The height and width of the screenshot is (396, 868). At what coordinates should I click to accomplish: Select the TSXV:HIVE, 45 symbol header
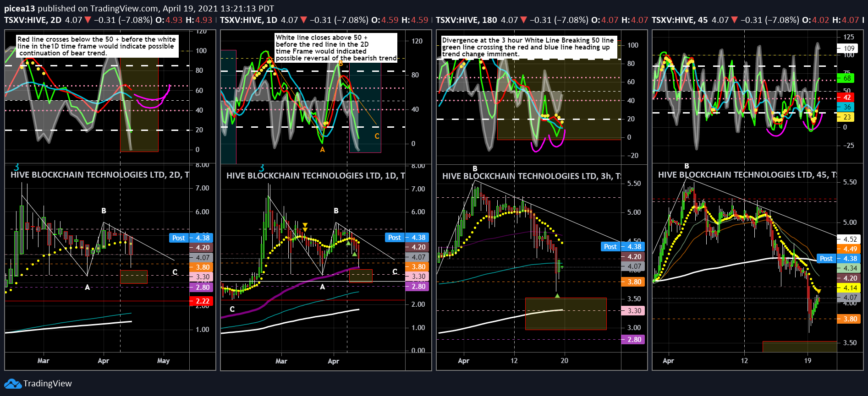click(680, 20)
